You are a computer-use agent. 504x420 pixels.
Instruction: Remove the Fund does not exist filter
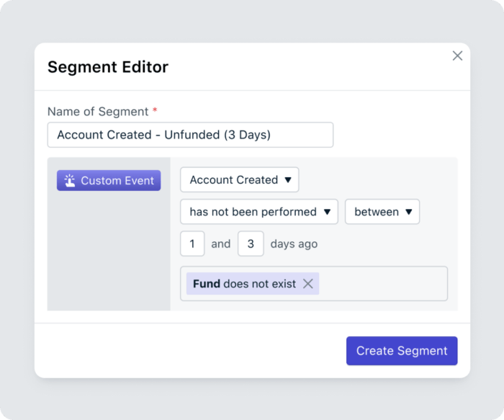(308, 284)
